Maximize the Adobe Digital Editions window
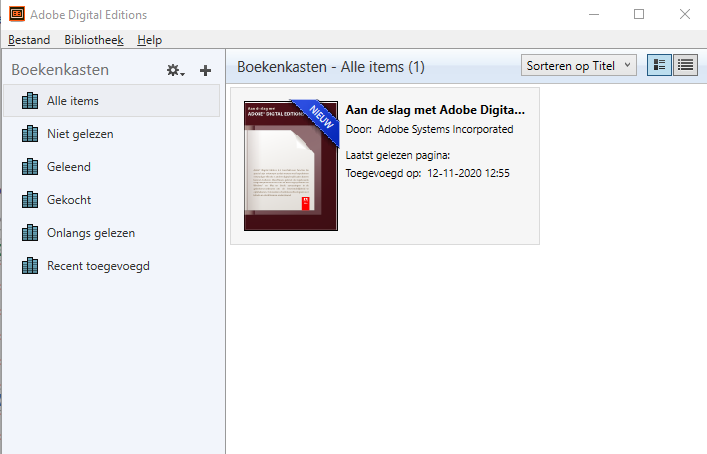Screen dimensions: 707x454 pos(639,14)
